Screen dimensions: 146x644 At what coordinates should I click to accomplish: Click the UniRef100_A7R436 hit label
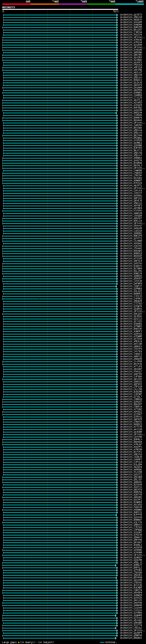pyautogui.click(x=131, y=40)
